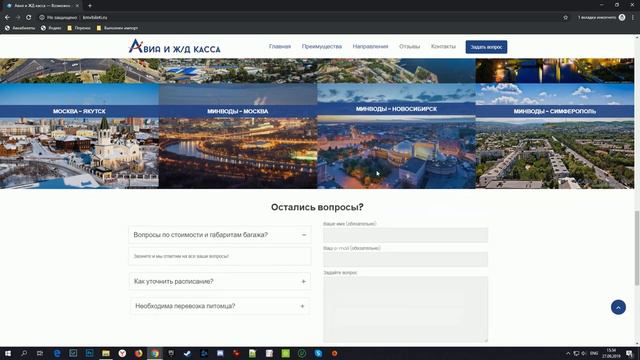The height and width of the screenshot is (360, 640).
Task: Open Преимущества navigation item
Action: point(322,47)
